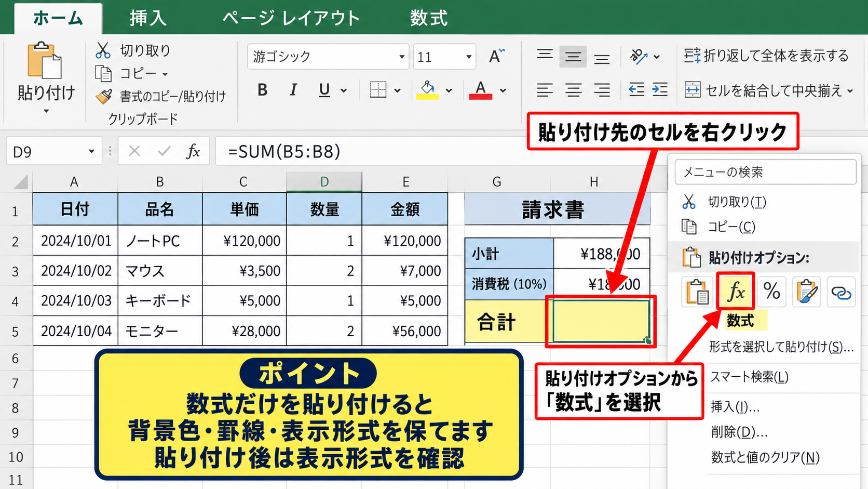Toggle middle vertical alignment
The width and height of the screenshot is (868, 489).
tap(573, 57)
